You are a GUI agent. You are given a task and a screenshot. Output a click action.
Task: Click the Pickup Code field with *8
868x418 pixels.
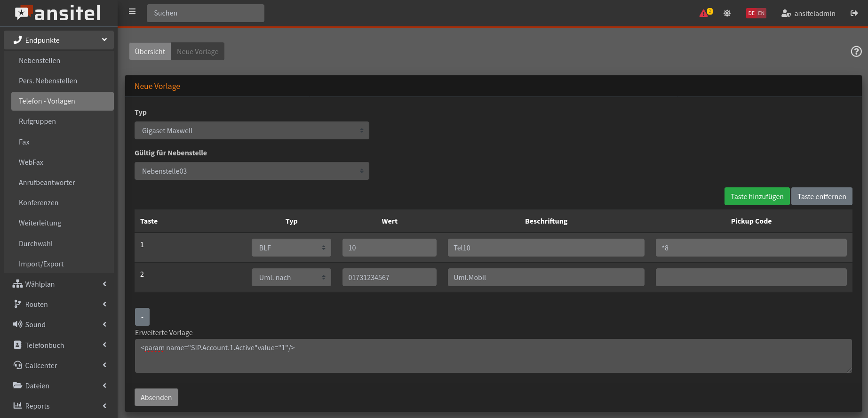(x=751, y=248)
